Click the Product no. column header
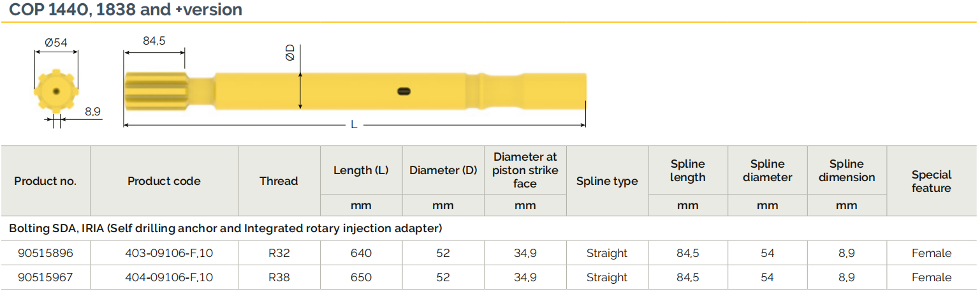 point(45,181)
